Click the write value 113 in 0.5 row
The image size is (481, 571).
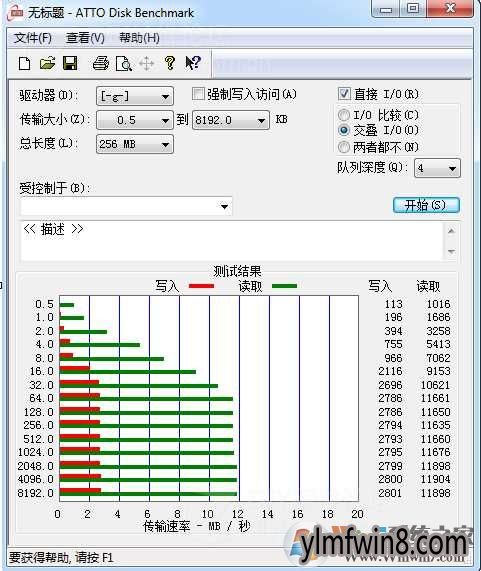(x=394, y=304)
